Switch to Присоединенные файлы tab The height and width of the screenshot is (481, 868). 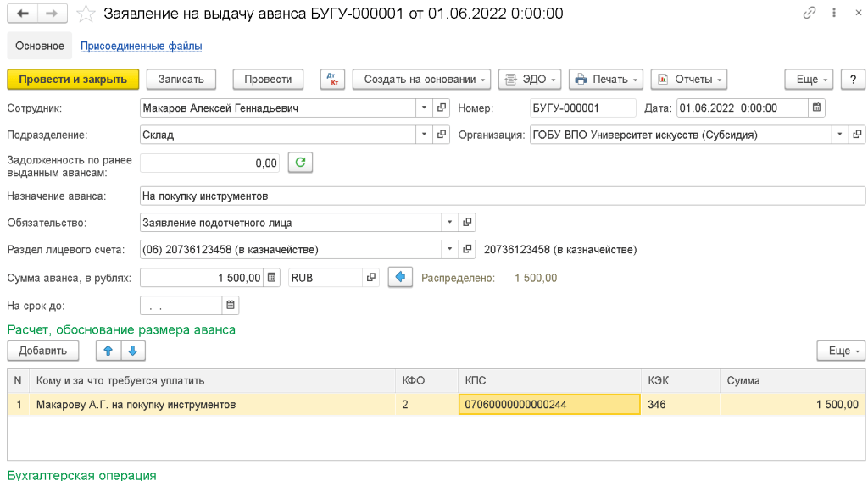141,46
